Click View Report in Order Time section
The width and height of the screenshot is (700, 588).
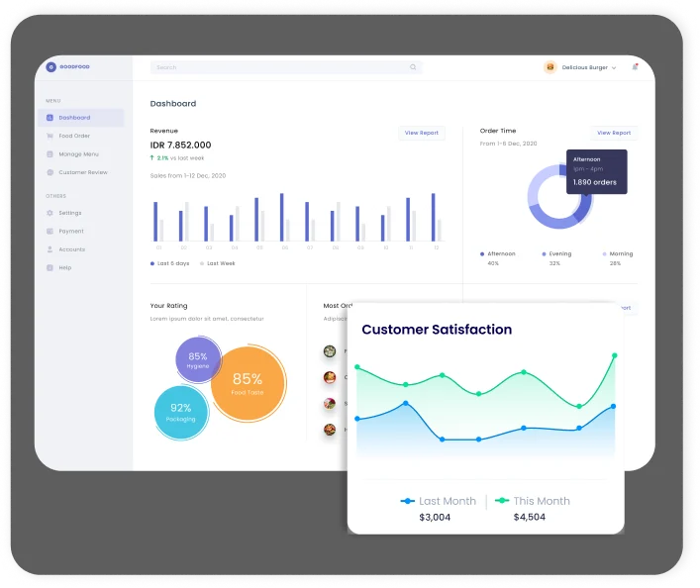[x=614, y=133]
